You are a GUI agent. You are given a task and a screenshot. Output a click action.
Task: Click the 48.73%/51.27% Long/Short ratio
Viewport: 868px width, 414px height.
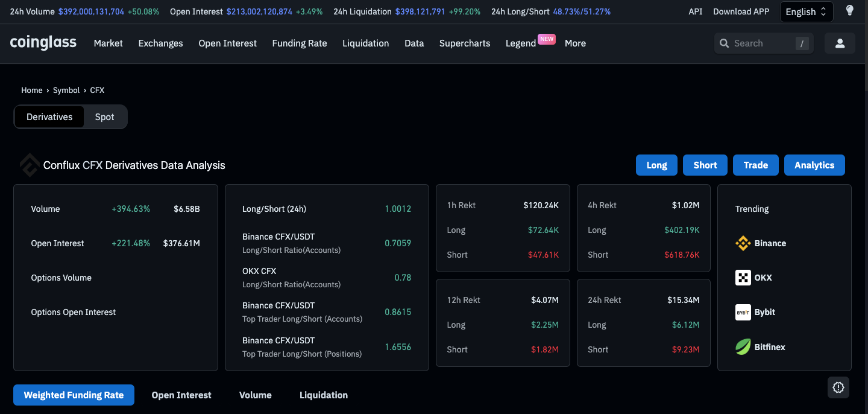pos(582,11)
